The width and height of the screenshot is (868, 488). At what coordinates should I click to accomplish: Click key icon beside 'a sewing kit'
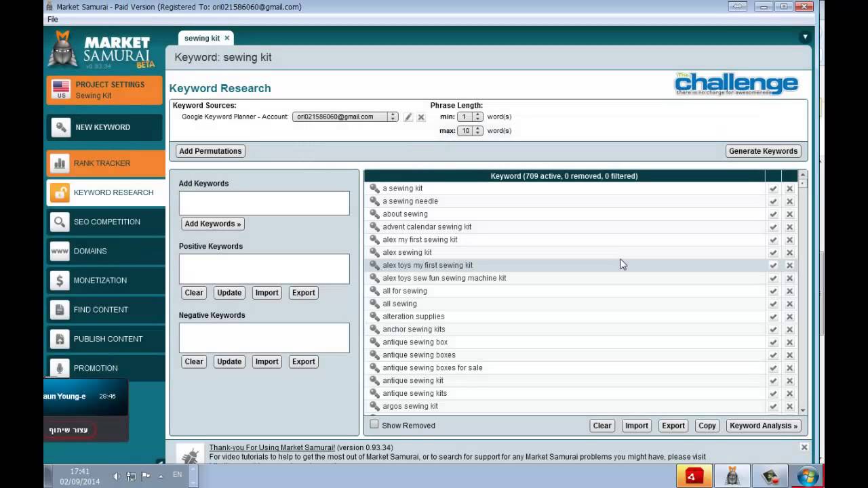click(x=374, y=188)
